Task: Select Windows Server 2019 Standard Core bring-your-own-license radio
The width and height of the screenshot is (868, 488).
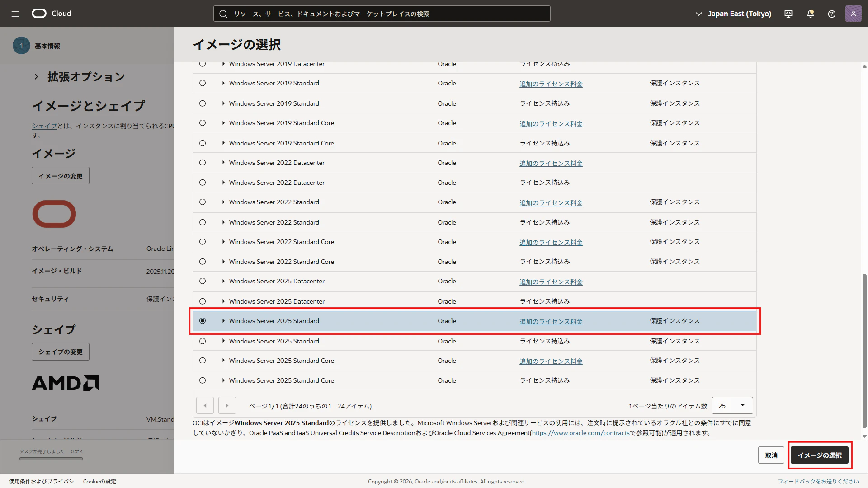Action: [203, 143]
